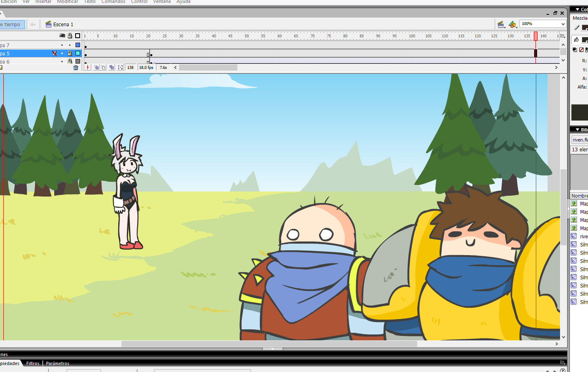Toggle show/hide all layers eye icon
This screenshot has height=372, width=588.
pos(62,36)
